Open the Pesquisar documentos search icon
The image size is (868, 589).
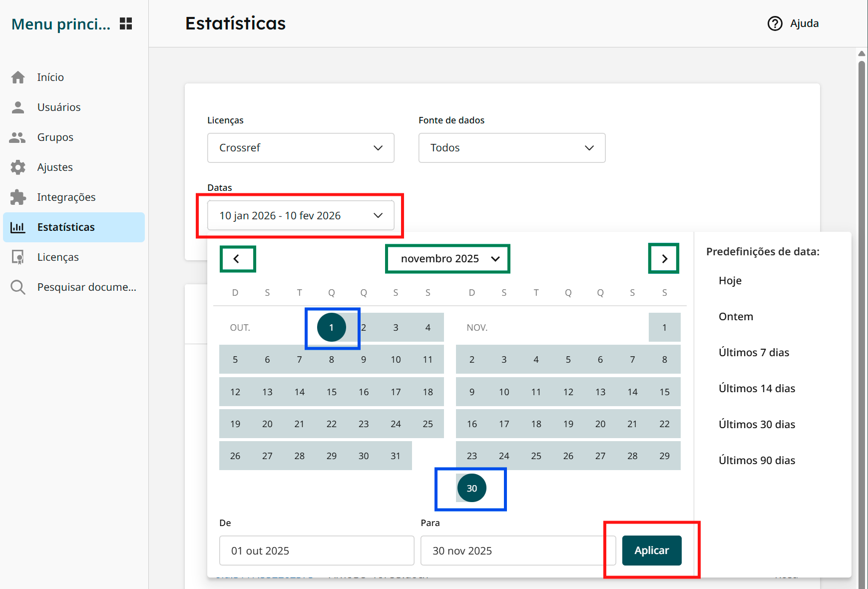[x=18, y=287]
